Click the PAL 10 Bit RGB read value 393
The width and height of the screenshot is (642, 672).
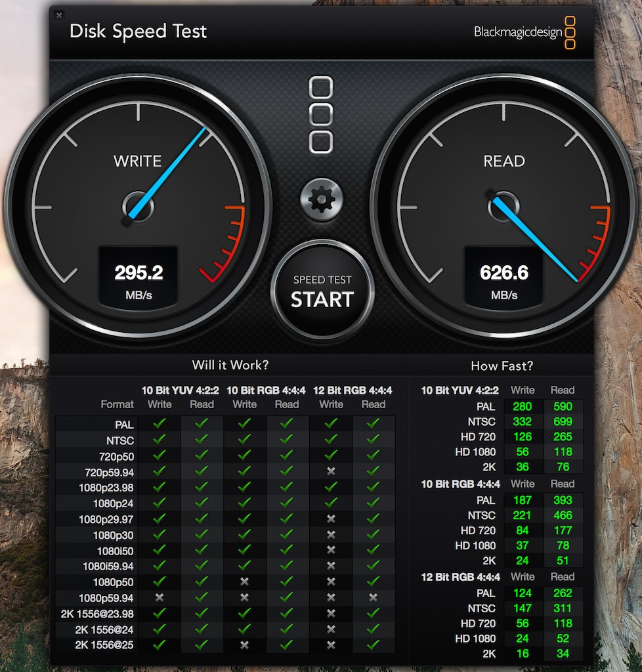(563, 500)
